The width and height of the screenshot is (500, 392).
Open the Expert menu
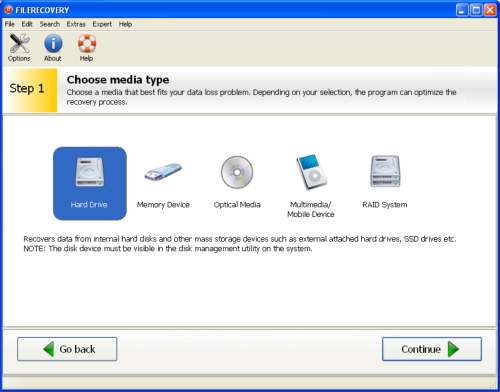click(102, 24)
